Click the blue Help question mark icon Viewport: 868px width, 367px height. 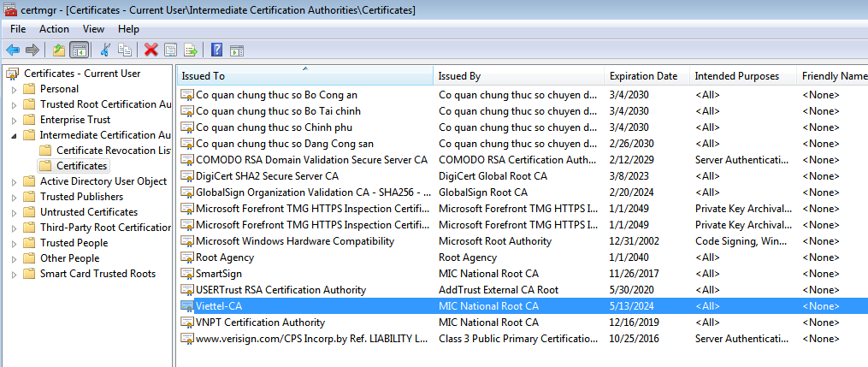point(216,50)
